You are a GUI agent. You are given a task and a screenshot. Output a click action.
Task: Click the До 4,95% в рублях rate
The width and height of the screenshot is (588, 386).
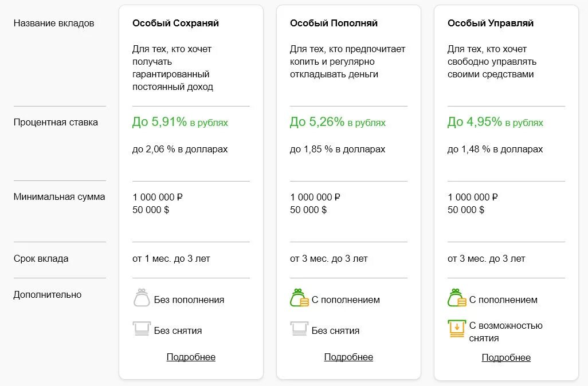coord(495,122)
